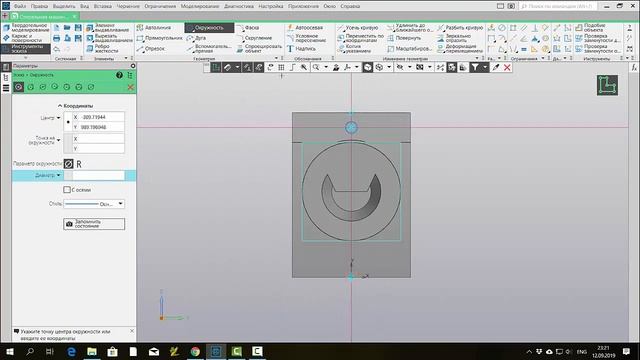The image size is (640, 360).
Task: Collapse the Координаты section
Action: (x=60, y=106)
